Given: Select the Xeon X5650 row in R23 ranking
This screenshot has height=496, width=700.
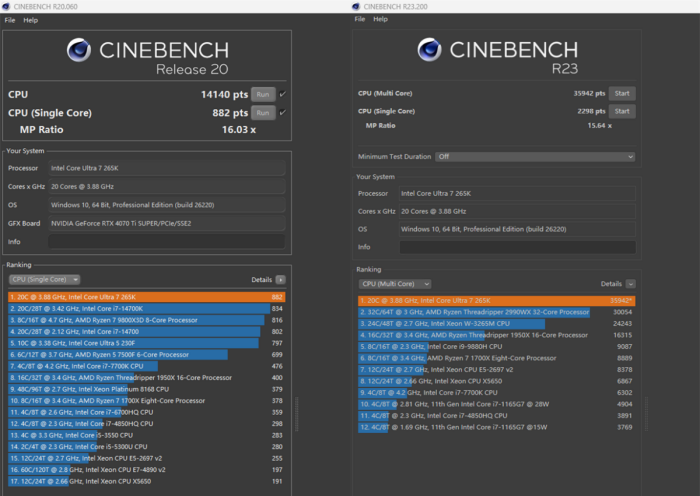Looking at the screenshot, I should coord(497,381).
